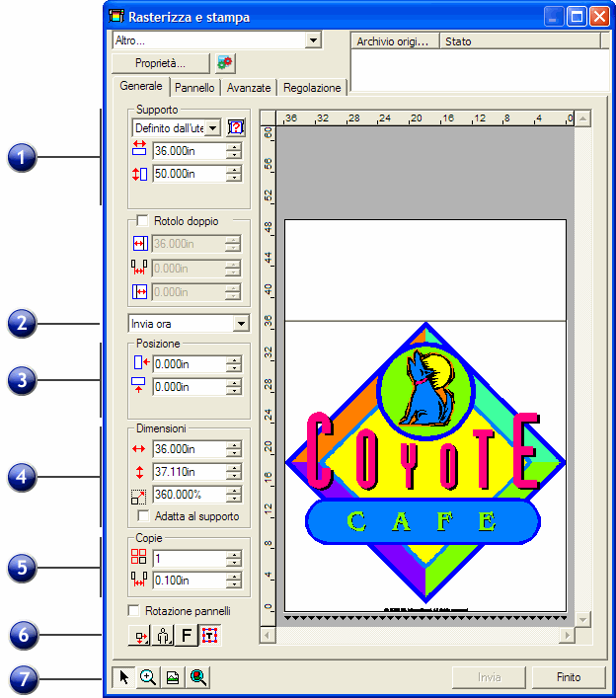This screenshot has width=616, height=698.
Task: Click the copy spacing 0.100in field
Action: click(x=189, y=581)
